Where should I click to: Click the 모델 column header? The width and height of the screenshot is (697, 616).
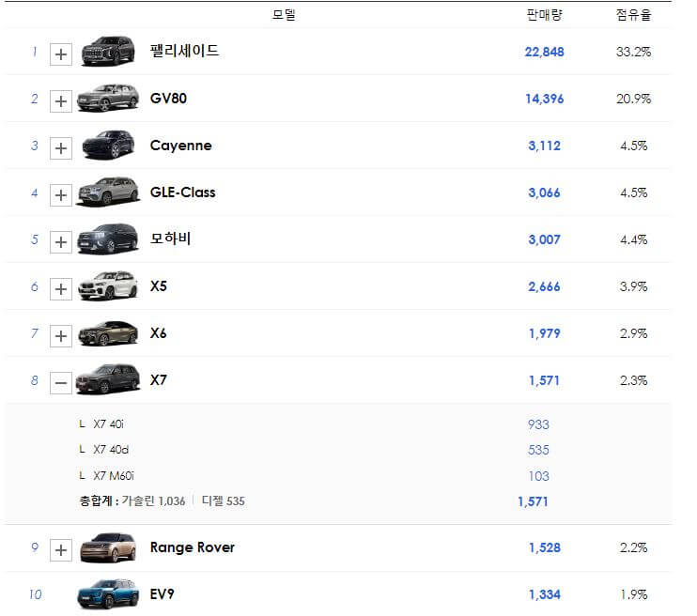[x=284, y=15]
